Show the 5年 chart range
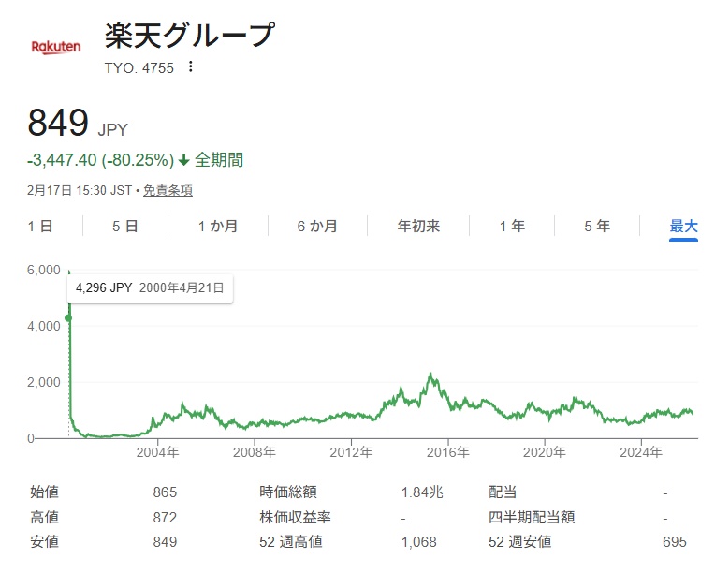 tap(596, 227)
